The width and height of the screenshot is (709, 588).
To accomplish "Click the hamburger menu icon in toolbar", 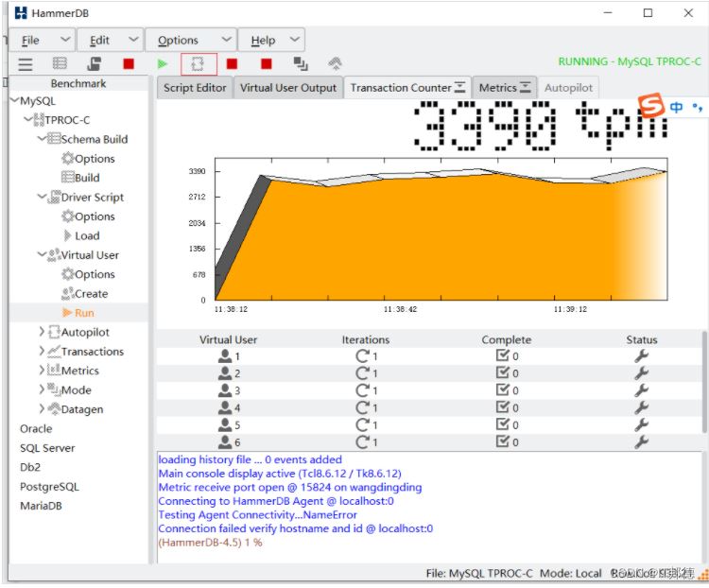I will [x=26, y=63].
